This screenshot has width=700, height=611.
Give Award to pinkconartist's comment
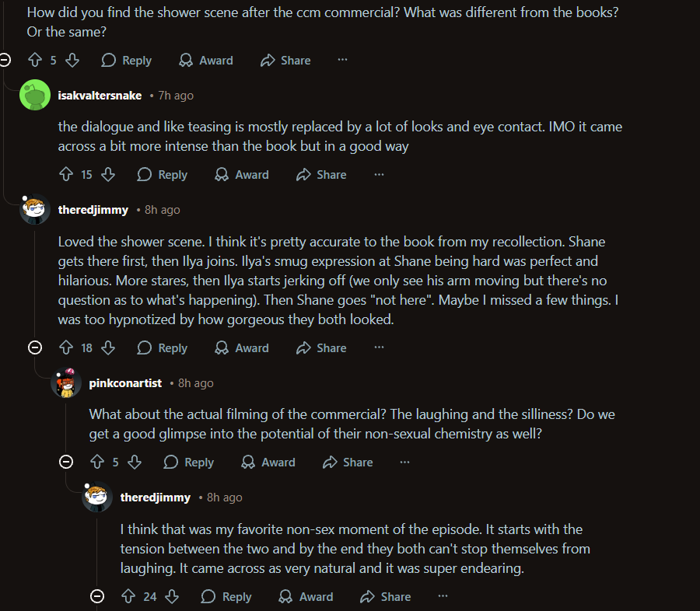click(268, 463)
